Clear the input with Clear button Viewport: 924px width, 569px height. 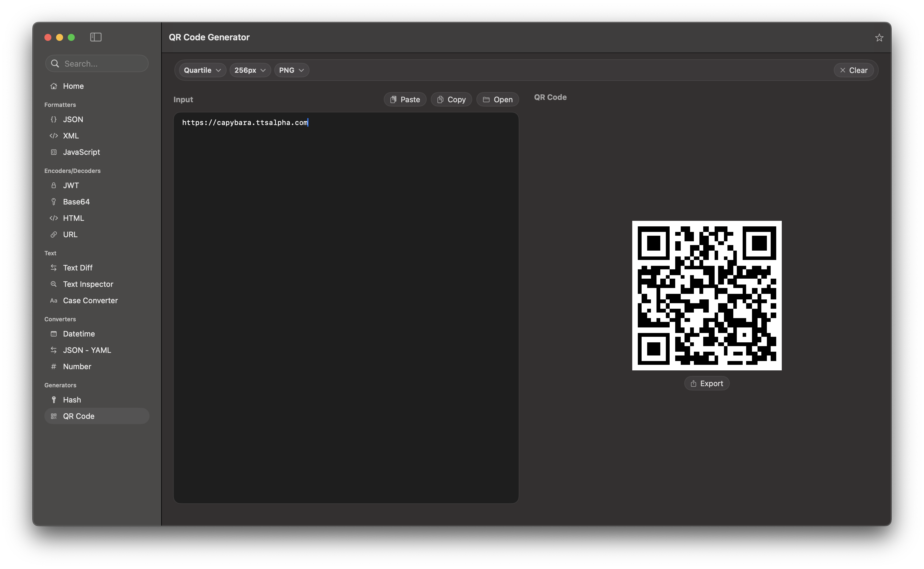853,70
